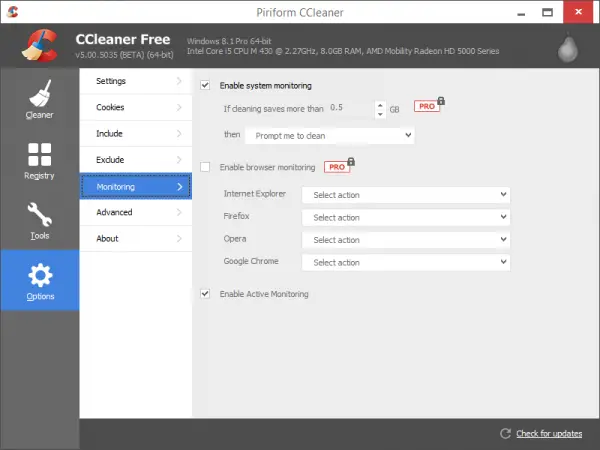Click the Firefox label
The image size is (600, 450).
click(x=236, y=216)
